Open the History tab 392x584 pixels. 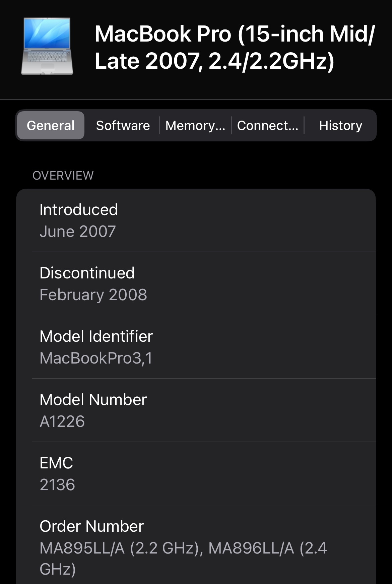(x=340, y=125)
